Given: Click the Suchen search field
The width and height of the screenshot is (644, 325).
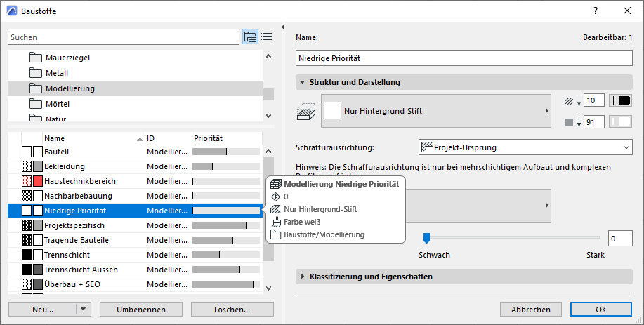Looking at the screenshot, I should click(x=124, y=37).
